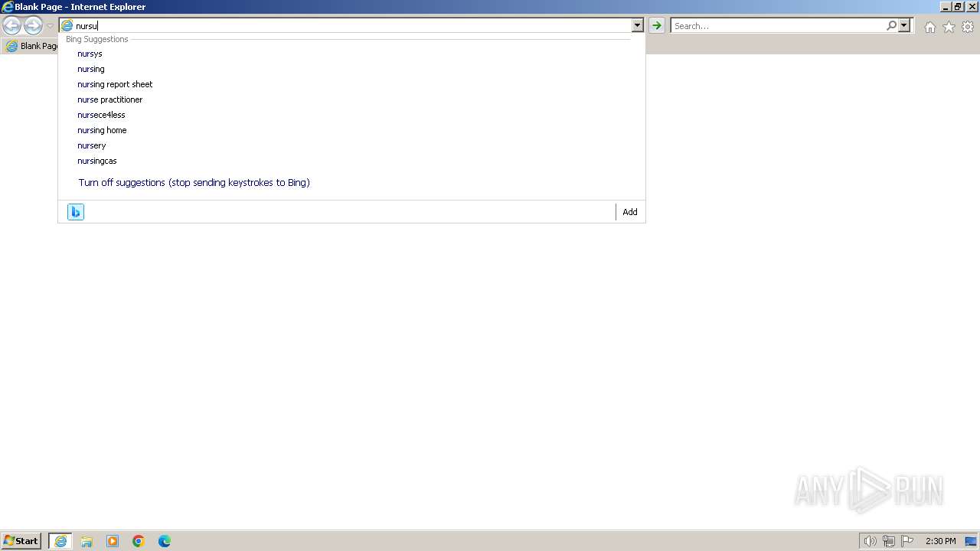Image resolution: width=980 pixels, height=551 pixels.
Task: Click into the Search box
Action: pyautogui.click(x=777, y=26)
